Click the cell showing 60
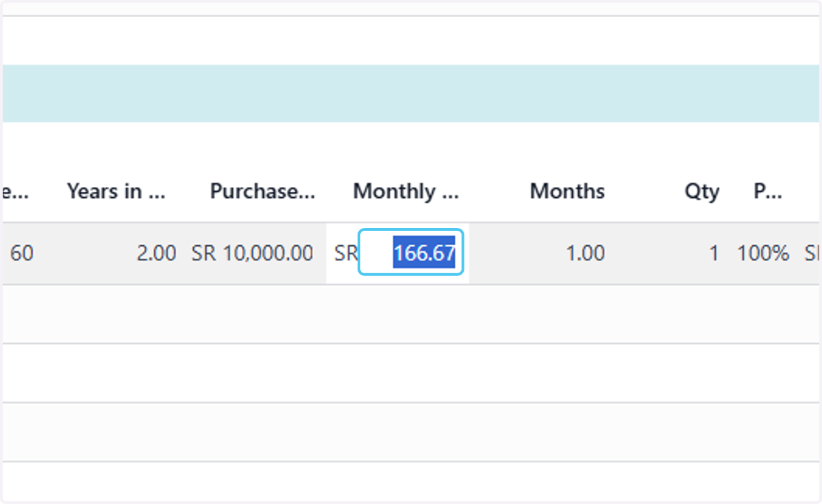Viewport: 822px width, 504px height. coord(22,253)
